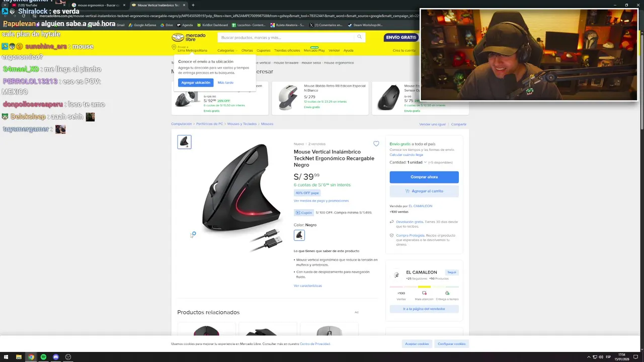Screen dimensions: 644x362
Task: Click the product gallery thumbnail
Action: 184,142
